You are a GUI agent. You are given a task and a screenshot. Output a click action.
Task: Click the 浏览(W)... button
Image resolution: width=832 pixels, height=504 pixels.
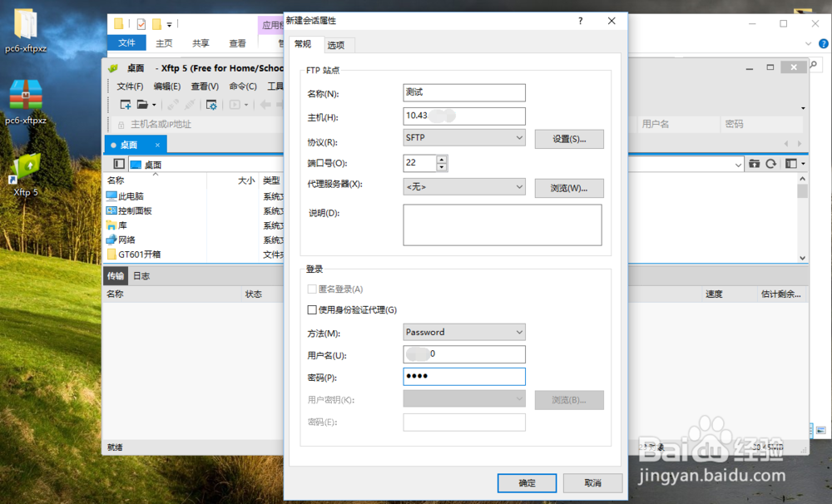(x=569, y=188)
